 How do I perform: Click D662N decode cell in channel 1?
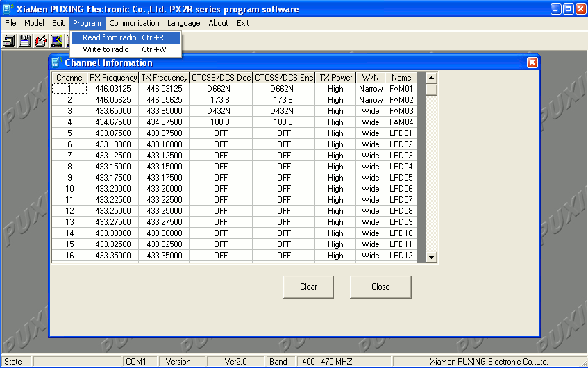point(221,89)
